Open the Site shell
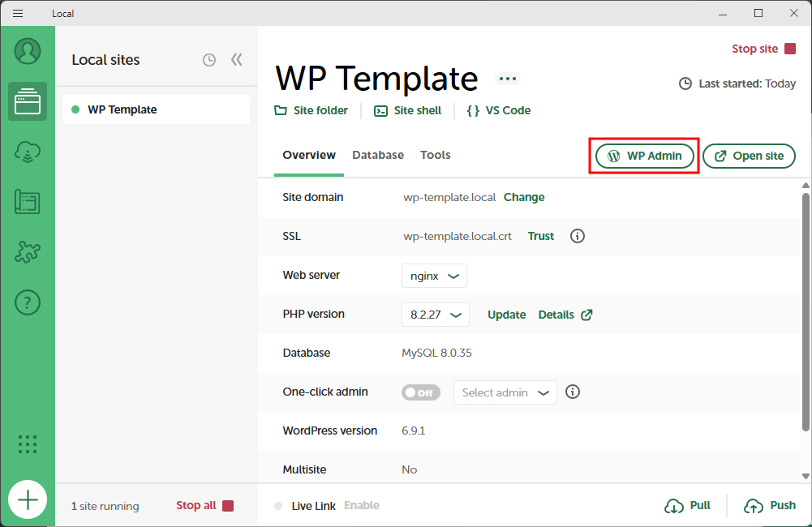This screenshot has width=812, height=527. coord(407,110)
